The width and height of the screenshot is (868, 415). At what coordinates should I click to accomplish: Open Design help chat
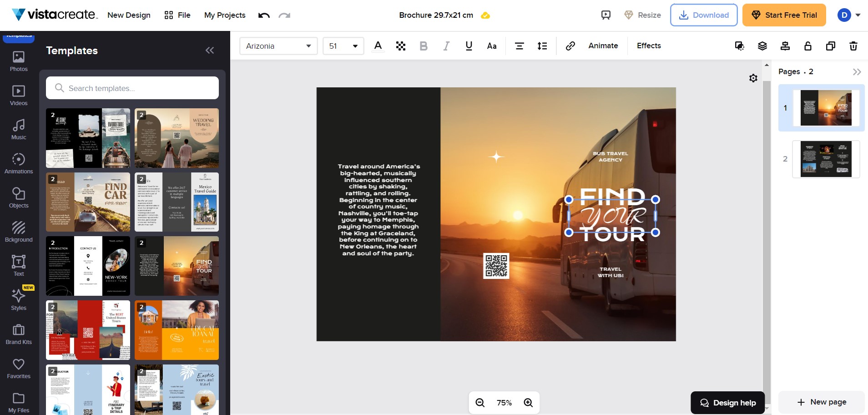click(728, 403)
